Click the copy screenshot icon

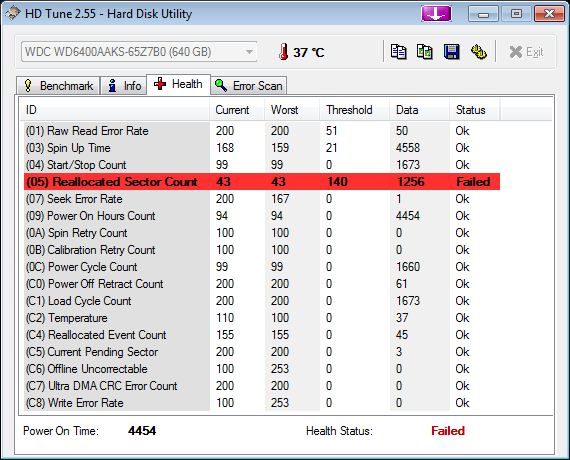[x=425, y=52]
